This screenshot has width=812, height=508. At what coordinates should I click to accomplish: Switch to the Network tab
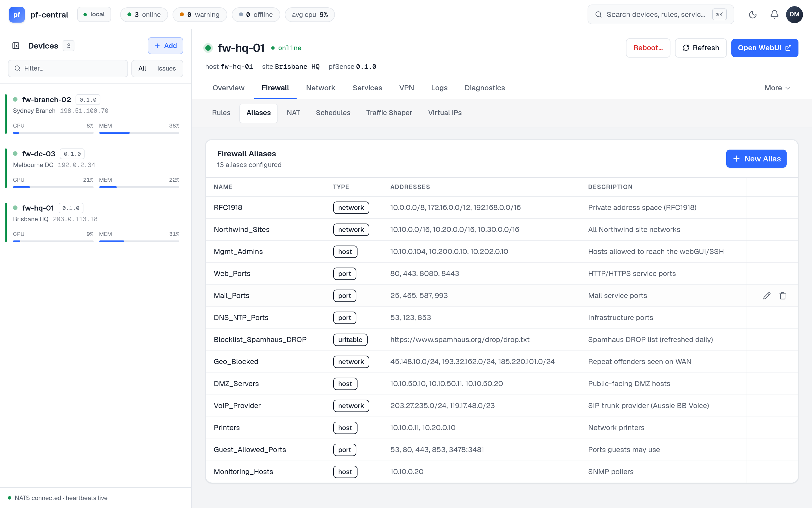click(x=321, y=88)
